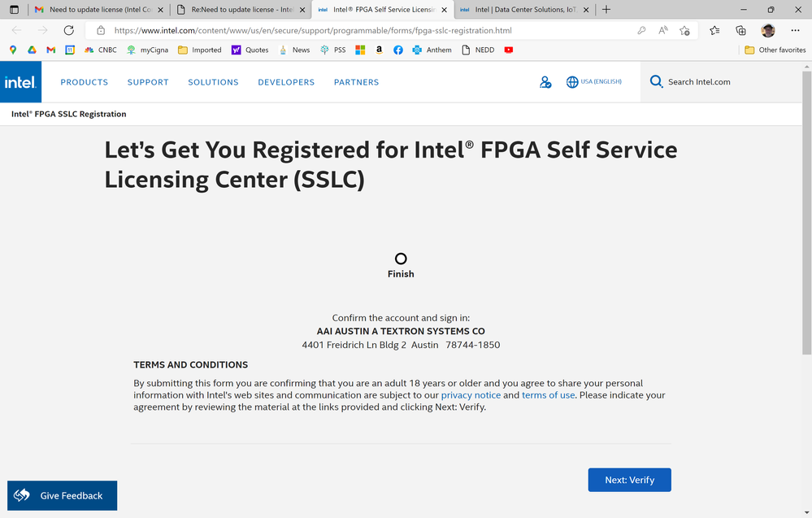Open the YouTube bookmark icon

click(509, 50)
